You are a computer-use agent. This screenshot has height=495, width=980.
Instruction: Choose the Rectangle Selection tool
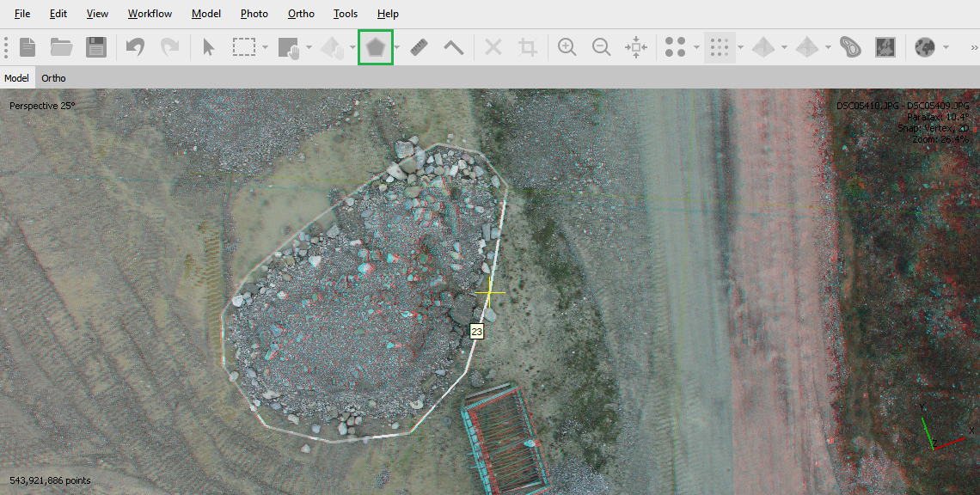[244, 47]
